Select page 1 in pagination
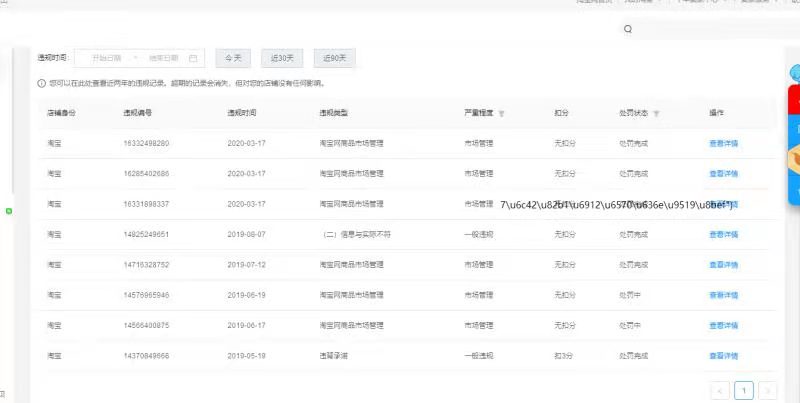 744,391
